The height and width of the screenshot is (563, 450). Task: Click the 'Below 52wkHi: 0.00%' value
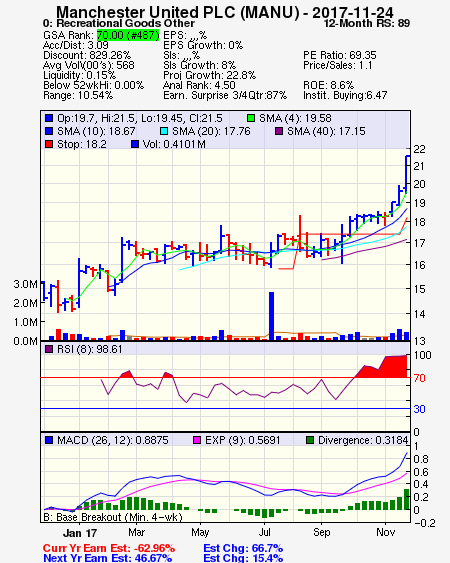[x=93, y=85]
